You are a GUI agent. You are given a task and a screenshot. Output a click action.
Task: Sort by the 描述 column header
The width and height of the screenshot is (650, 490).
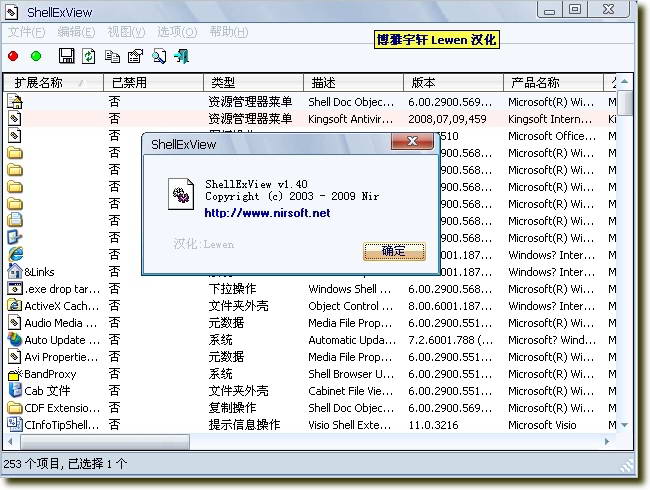[354, 82]
